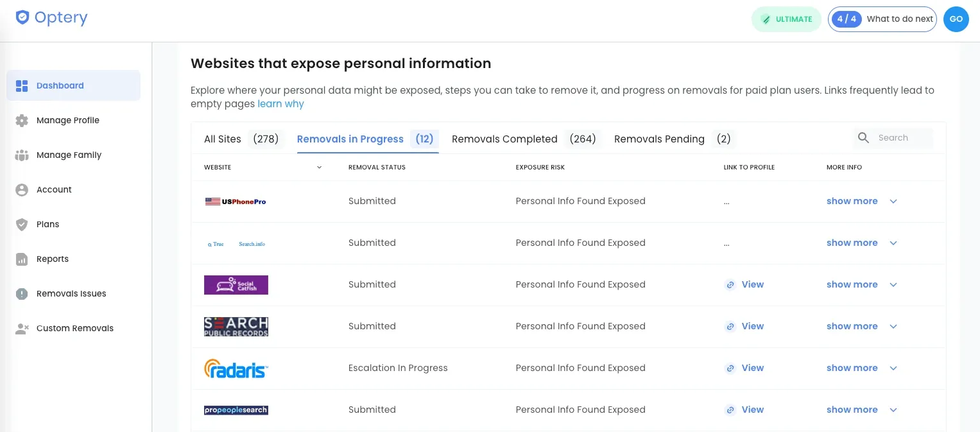Click link icon in Radaris row
980x432 pixels.
pyautogui.click(x=730, y=368)
